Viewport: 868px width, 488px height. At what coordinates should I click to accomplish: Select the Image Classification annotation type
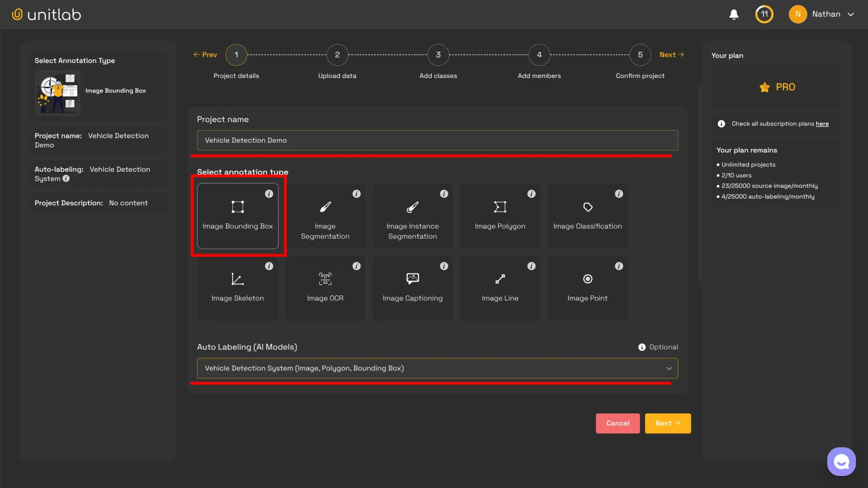pyautogui.click(x=587, y=216)
